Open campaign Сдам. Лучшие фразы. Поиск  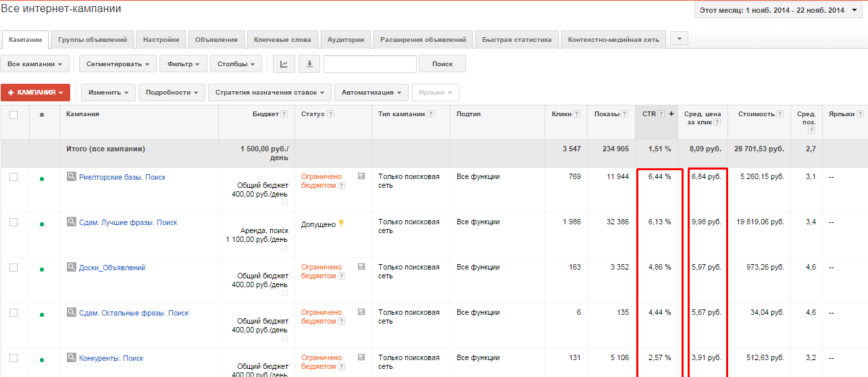pyautogui.click(x=128, y=222)
